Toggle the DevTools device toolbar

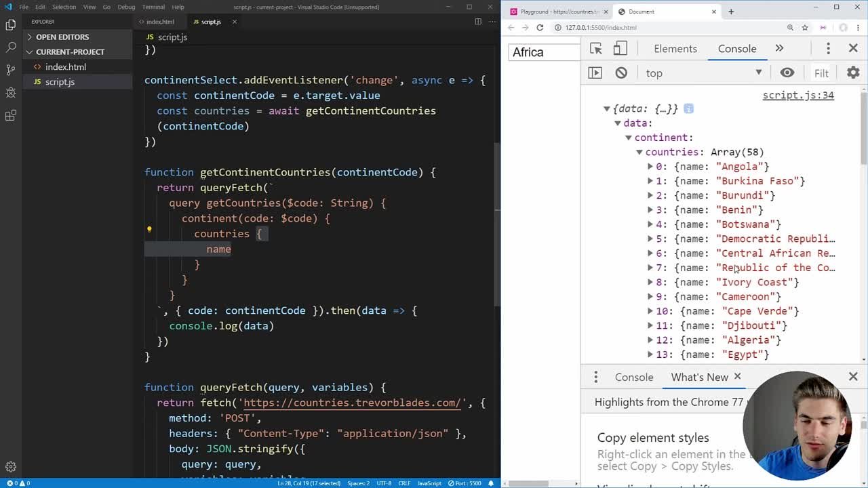click(x=620, y=48)
